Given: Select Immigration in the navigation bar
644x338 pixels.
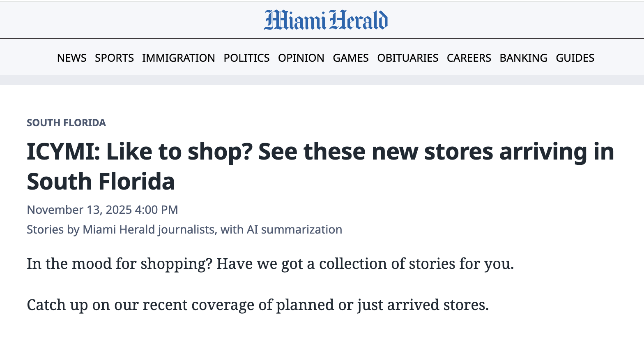Looking at the screenshot, I should click(x=179, y=58).
